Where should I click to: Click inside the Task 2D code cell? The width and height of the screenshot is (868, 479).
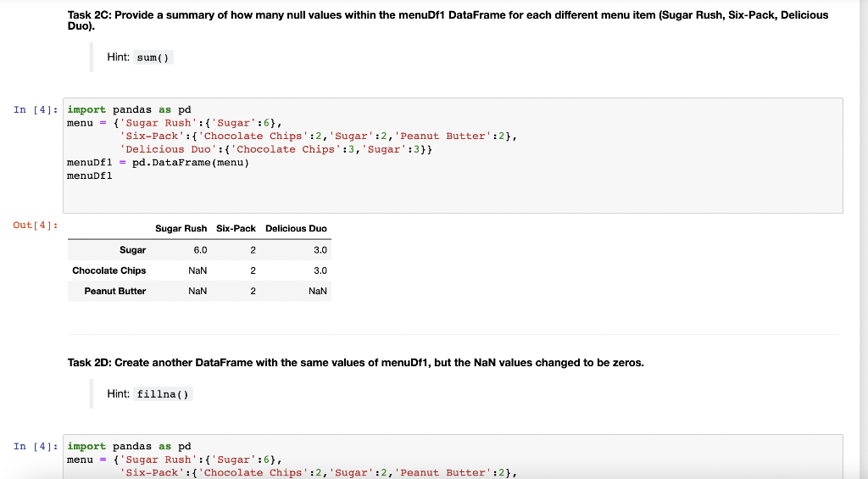(453, 457)
